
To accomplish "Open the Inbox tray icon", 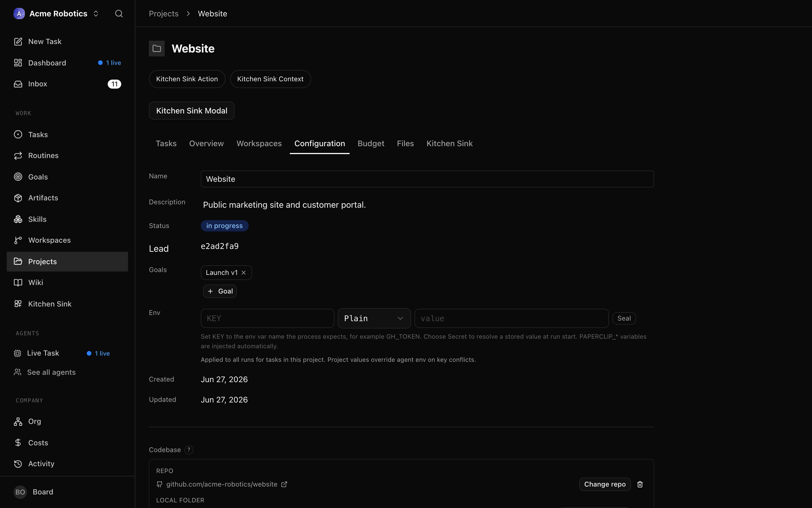I will (x=18, y=84).
